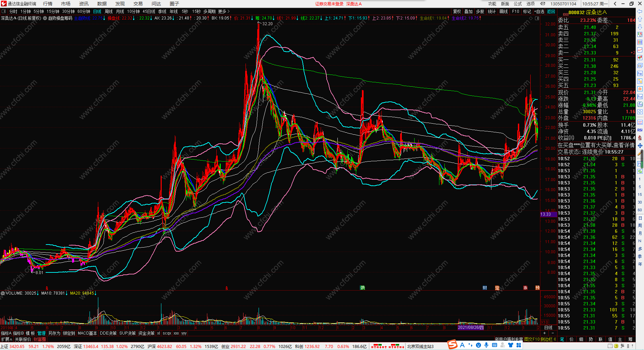The image size is (644, 350).
Task: Click the Tongdaxin app logo icon
Action: 4,4
